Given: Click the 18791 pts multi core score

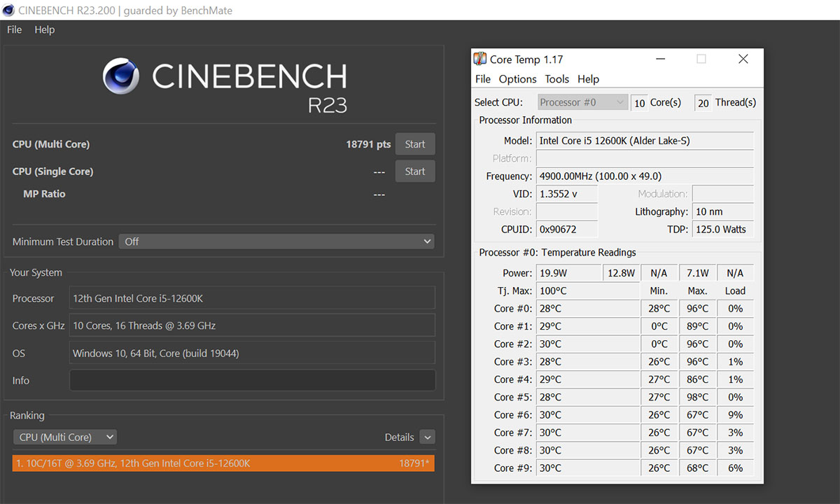Looking at the screenshot, I should point(368,144).
